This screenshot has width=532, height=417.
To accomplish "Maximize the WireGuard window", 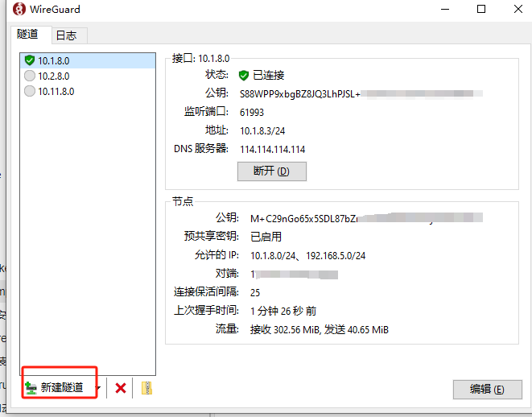I will [481, 9].
